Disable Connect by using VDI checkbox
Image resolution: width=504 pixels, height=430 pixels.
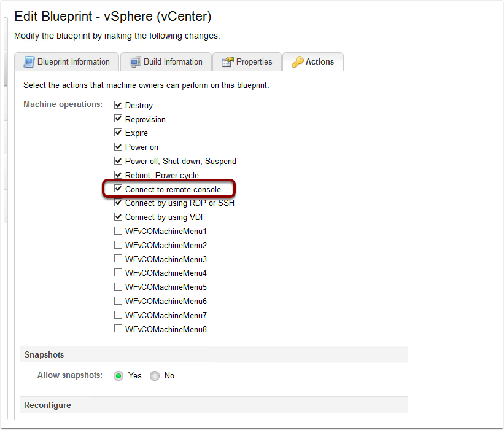click(x=118, y=217)
